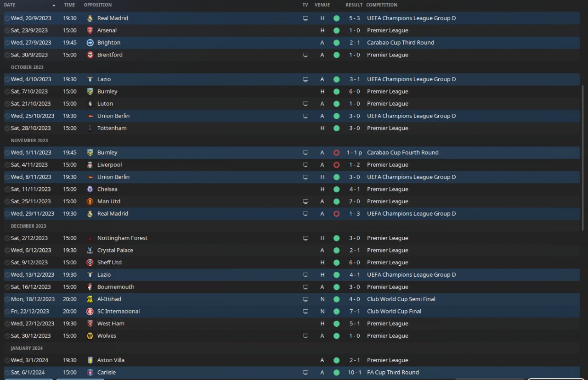The width and height of the screenshot is (588, 380).
Task: Click the green win indicator for the Carlisle match
Action: tap(336, 373)
